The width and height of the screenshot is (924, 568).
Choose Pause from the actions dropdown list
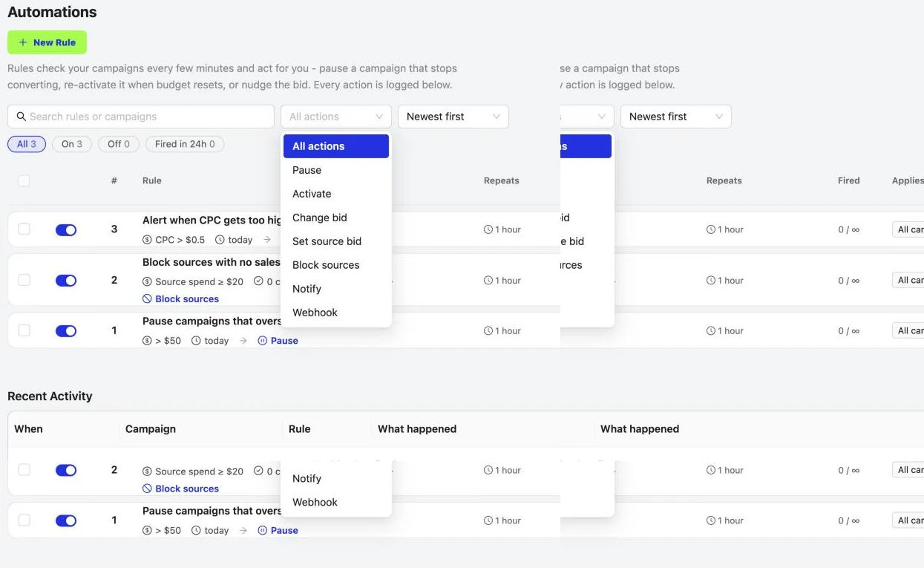(x=336, y=170)
